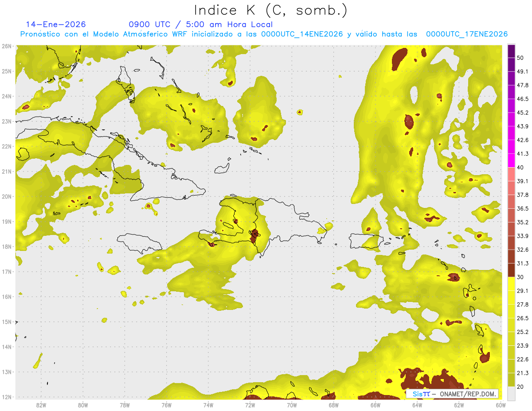
Task: Click the colorbar label '36.5'
Action: click(523, 208)
